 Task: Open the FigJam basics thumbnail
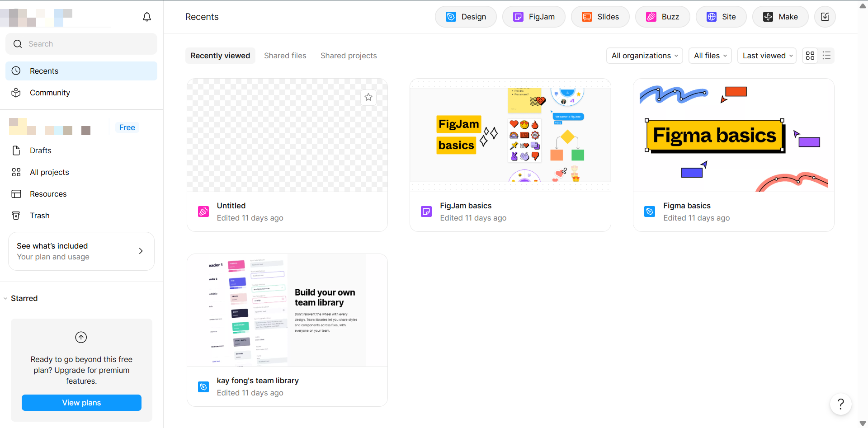tap(510, 135)
